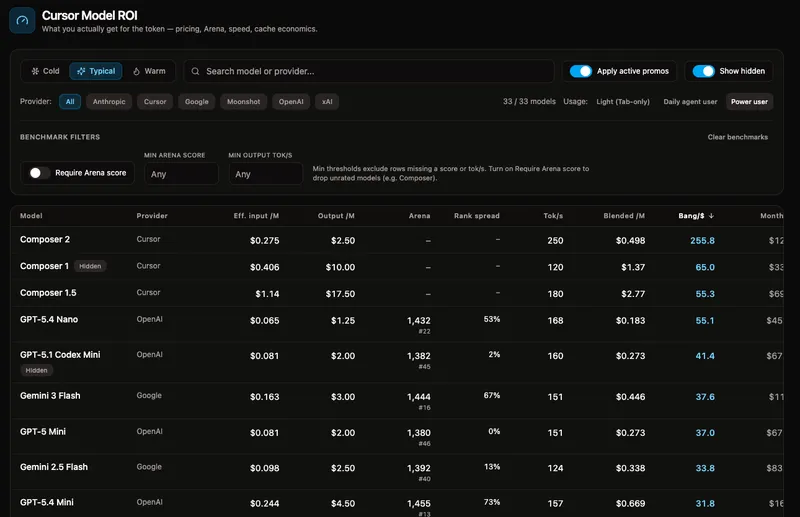This screenshot has width=800, height=517.
Task: Toggle Apply active promos switch
Action: pyautogui.click(x=581, y=71)
